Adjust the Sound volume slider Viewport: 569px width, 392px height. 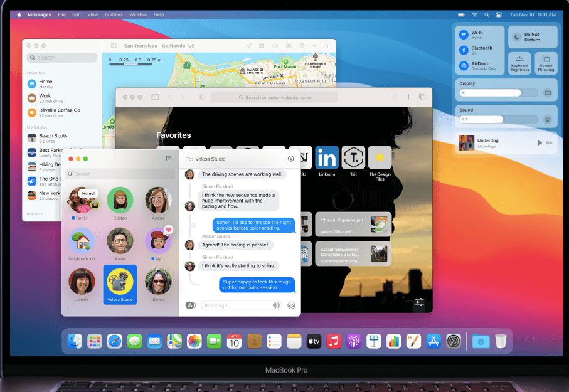499,119
